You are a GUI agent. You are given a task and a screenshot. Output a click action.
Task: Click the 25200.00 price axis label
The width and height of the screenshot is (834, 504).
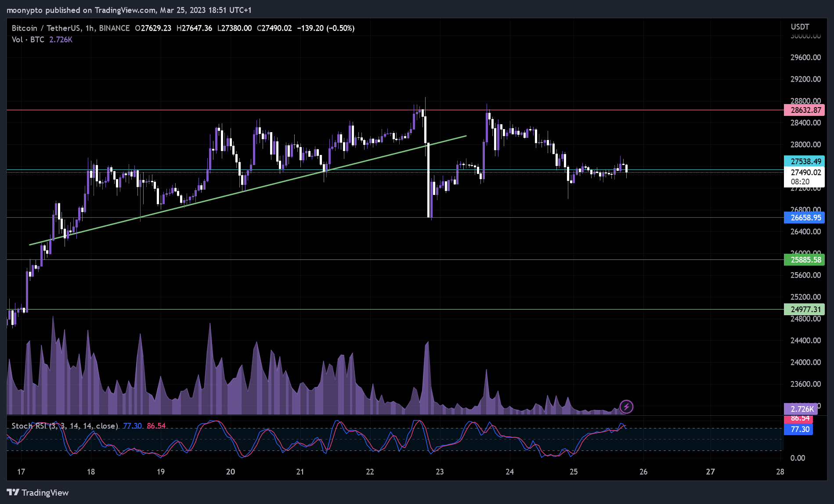pos(805,297)
